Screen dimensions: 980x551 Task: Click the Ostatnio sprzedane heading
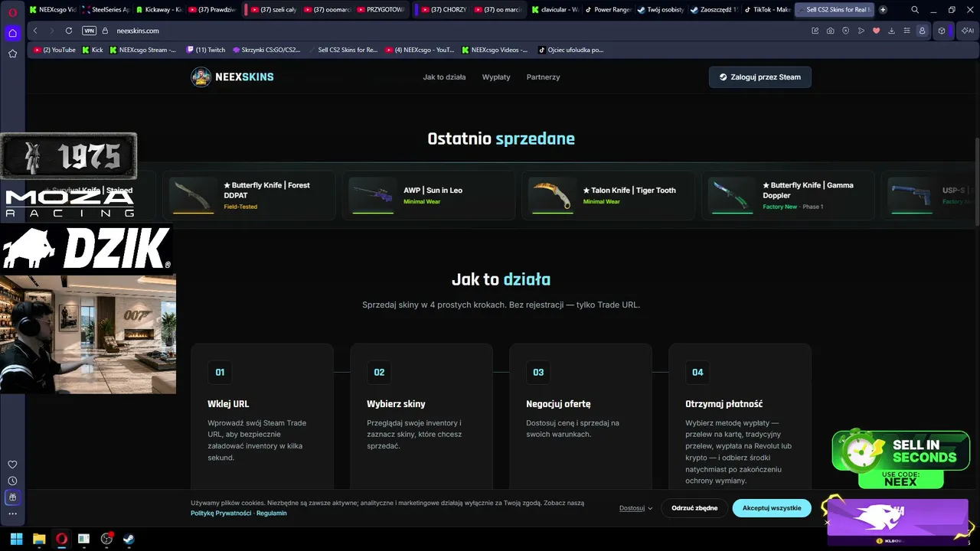tap(501, 139)
